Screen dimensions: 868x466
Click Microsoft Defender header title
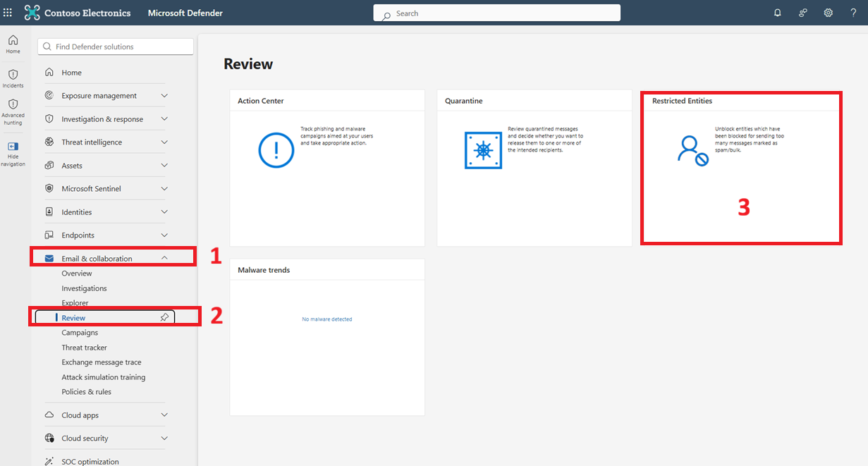[185, 13]
